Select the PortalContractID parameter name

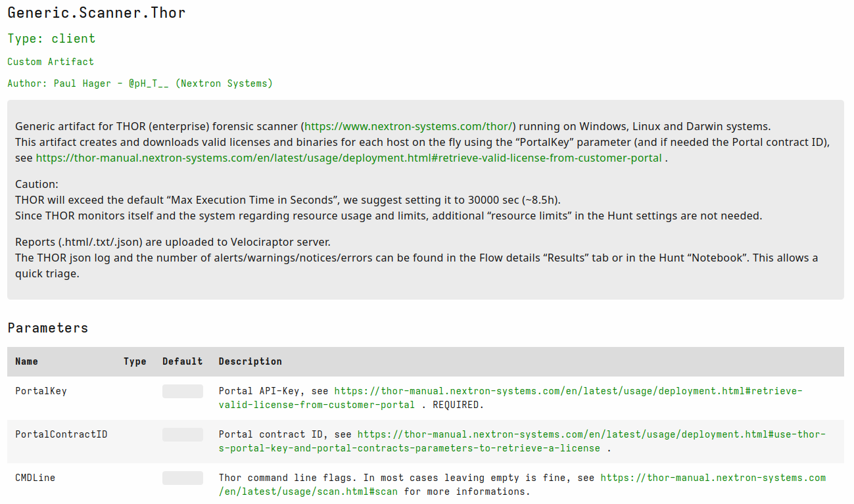tap(61, 434)
